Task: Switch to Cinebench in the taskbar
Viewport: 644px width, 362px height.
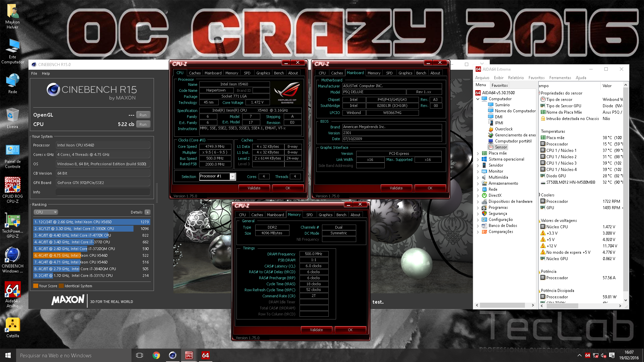Action: pos(173,355)
